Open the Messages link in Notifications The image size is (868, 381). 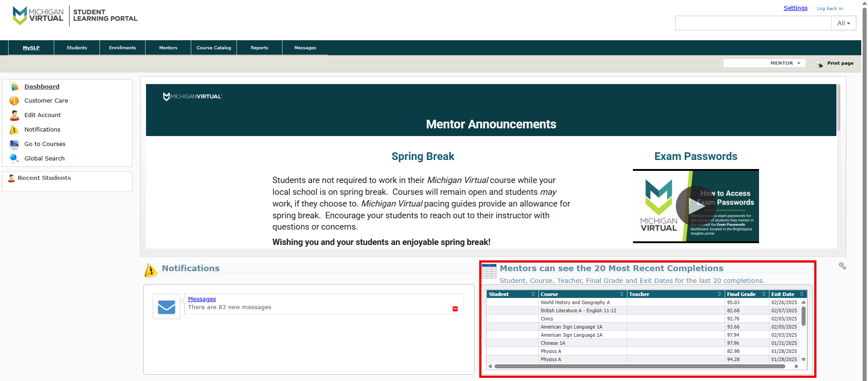pos(202,299)
